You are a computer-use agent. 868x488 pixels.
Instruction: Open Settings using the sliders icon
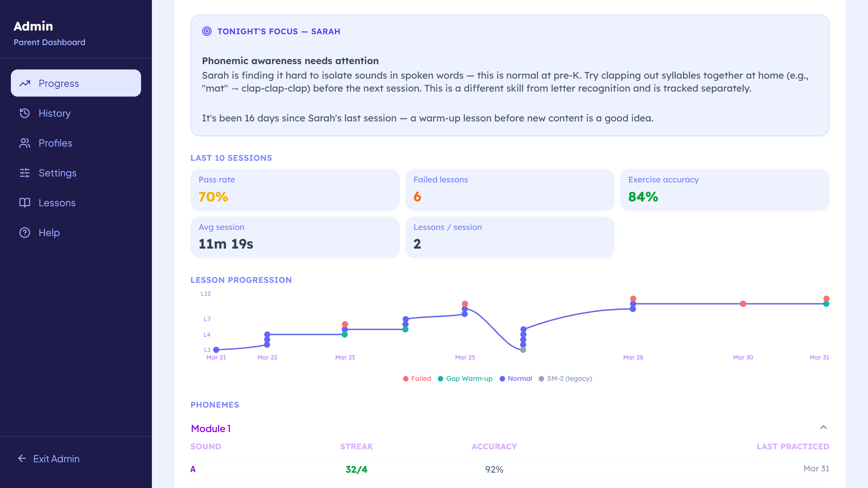25,173
